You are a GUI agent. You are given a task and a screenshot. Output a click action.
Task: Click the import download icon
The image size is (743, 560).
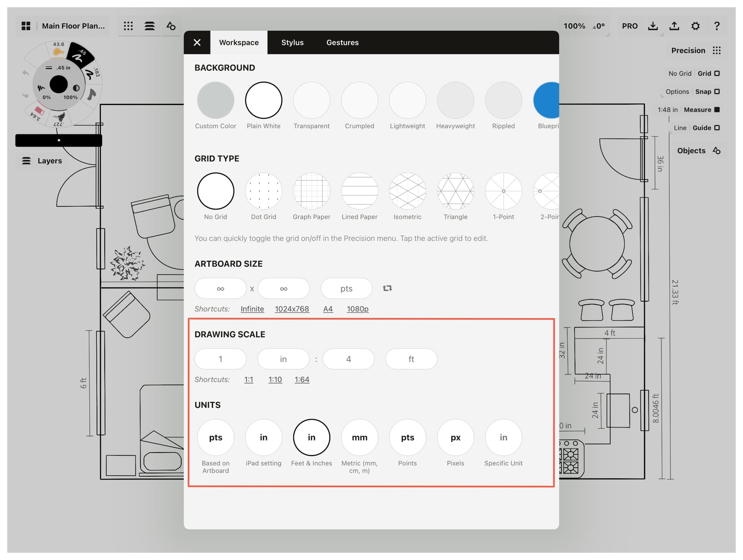pos(653,26)
